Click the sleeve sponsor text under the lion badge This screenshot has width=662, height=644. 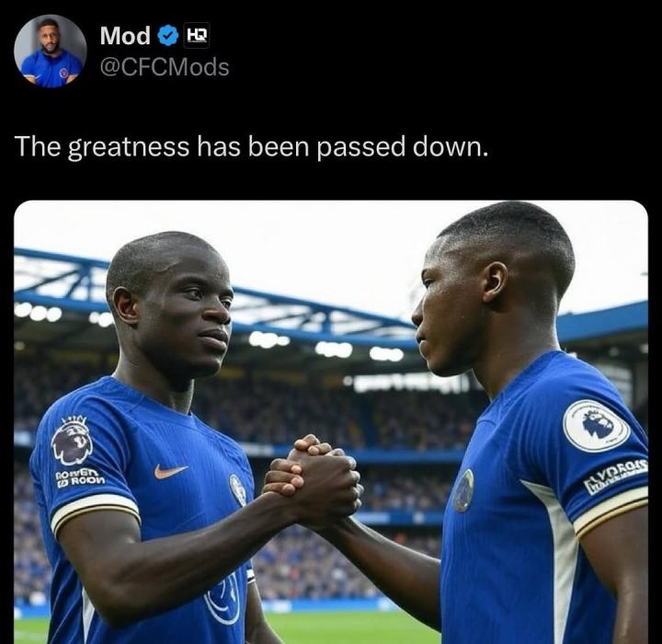pyautogui.click(x=80, y=477)
